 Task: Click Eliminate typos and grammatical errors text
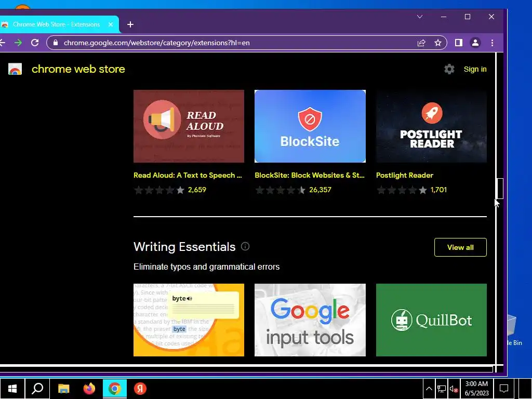[206, 267]
